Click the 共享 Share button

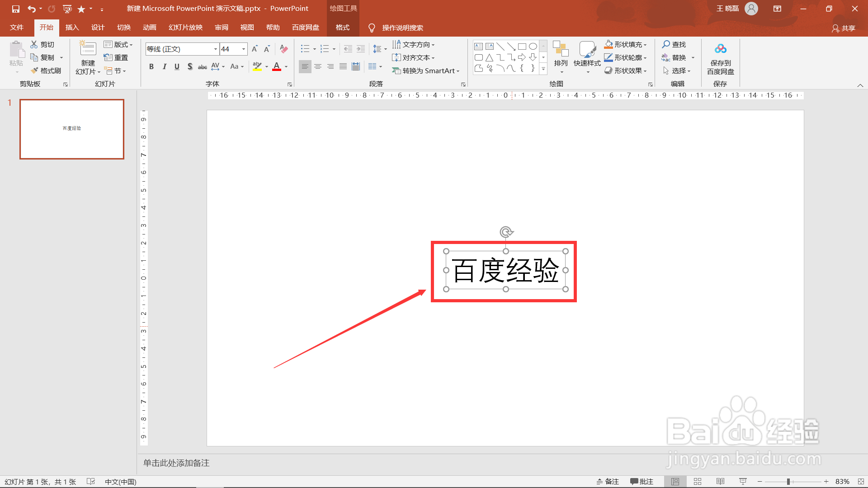point(844,28)
